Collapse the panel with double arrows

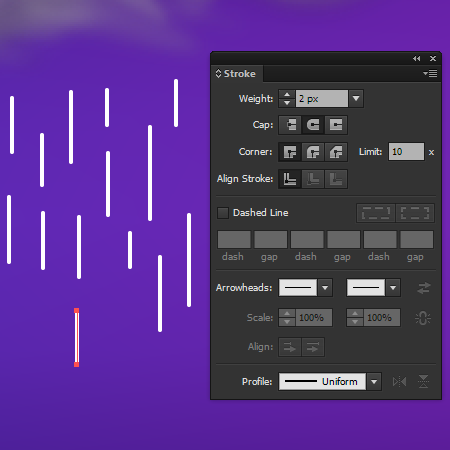pos(416,59)
